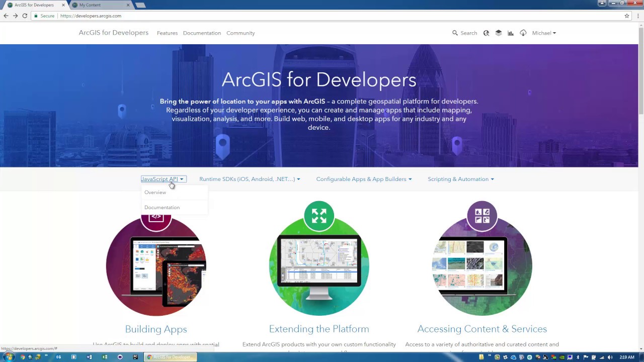Open the Word icon in the taskbar

[x=89, y=357]
